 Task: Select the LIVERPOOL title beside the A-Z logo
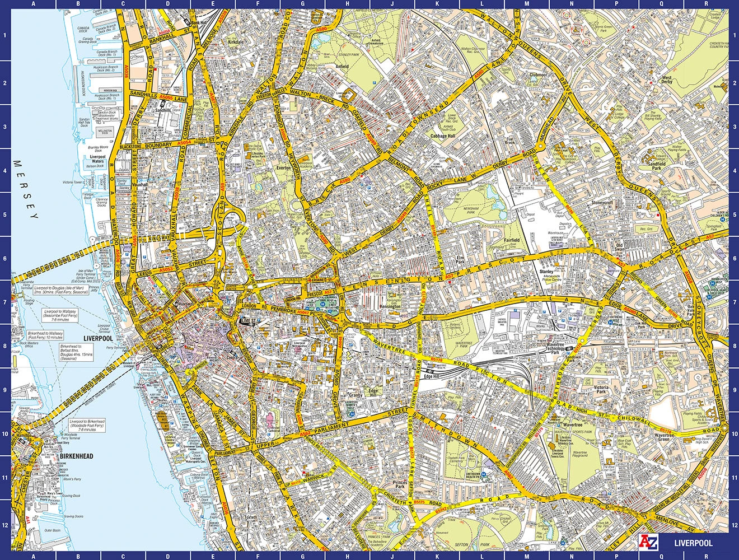click(x=693, y=543)
